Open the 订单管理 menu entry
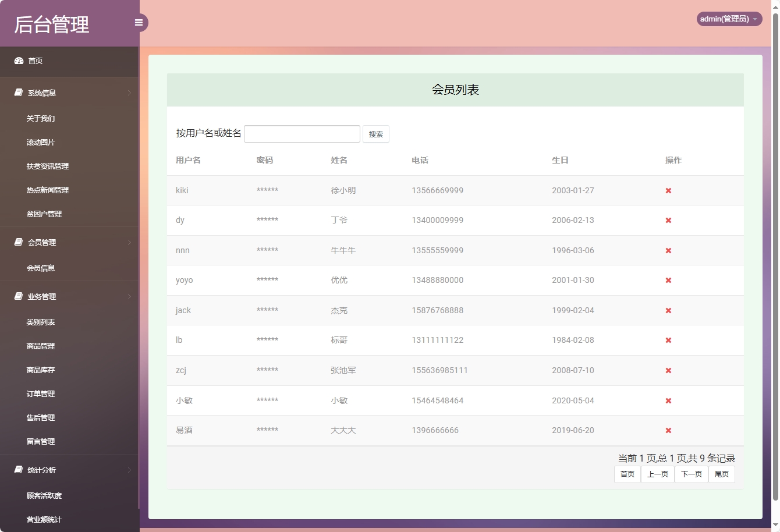Screen dimensions: 780x532 click(41, 393)
